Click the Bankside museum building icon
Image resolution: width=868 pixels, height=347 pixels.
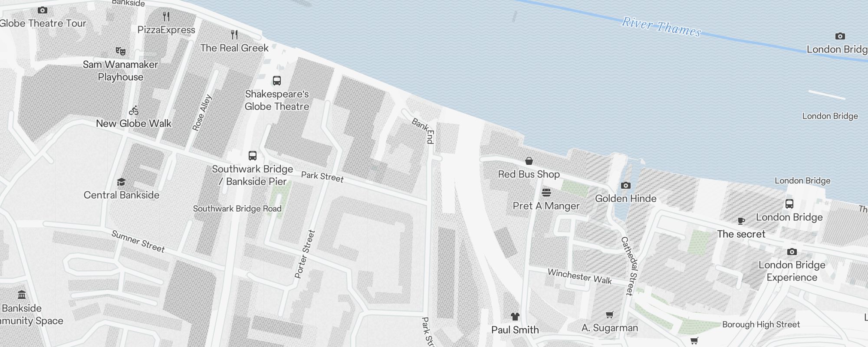[x=22, y=295]
